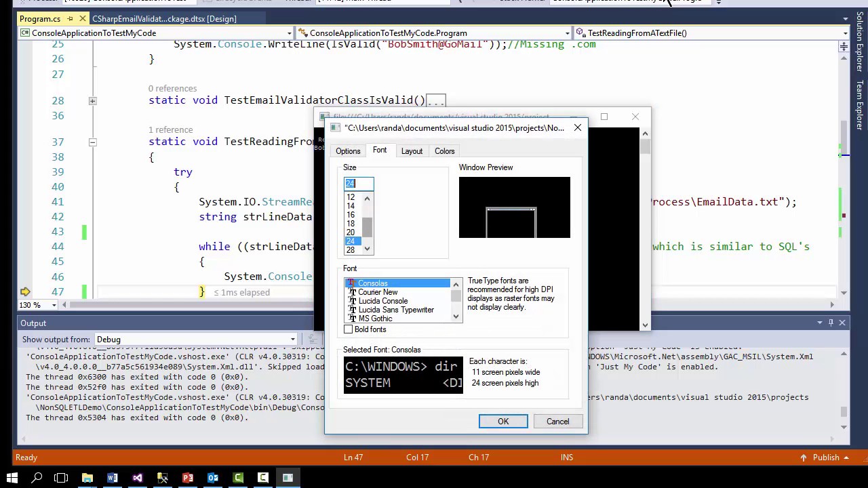Viewport: 868px width, 488px height.
Task: Click the font list scroll up arrow
Action: tap(456, 284)
